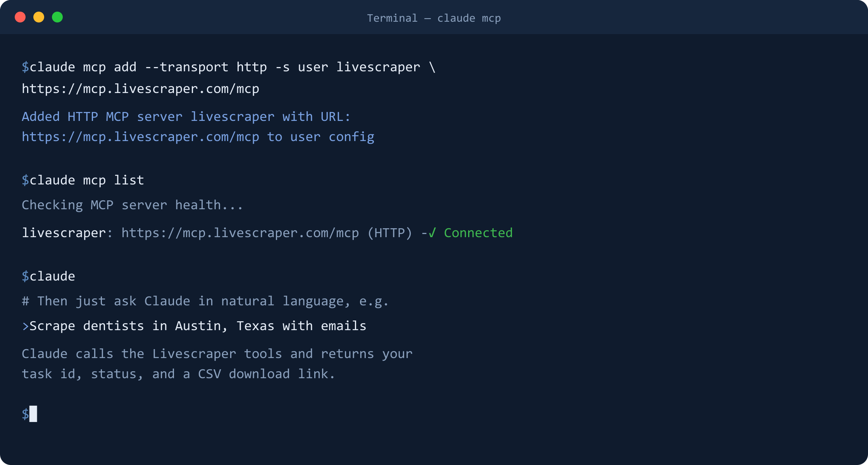The image size is (868, 465).
Task: Click 'Checking MCP server health...' line
Action: click(x=132, y=205)
